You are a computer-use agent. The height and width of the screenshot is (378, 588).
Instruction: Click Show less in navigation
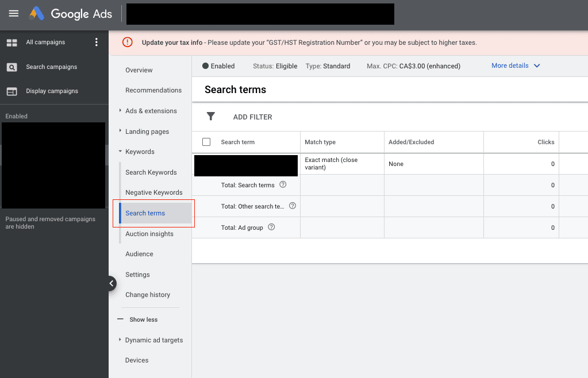point(143,319)
